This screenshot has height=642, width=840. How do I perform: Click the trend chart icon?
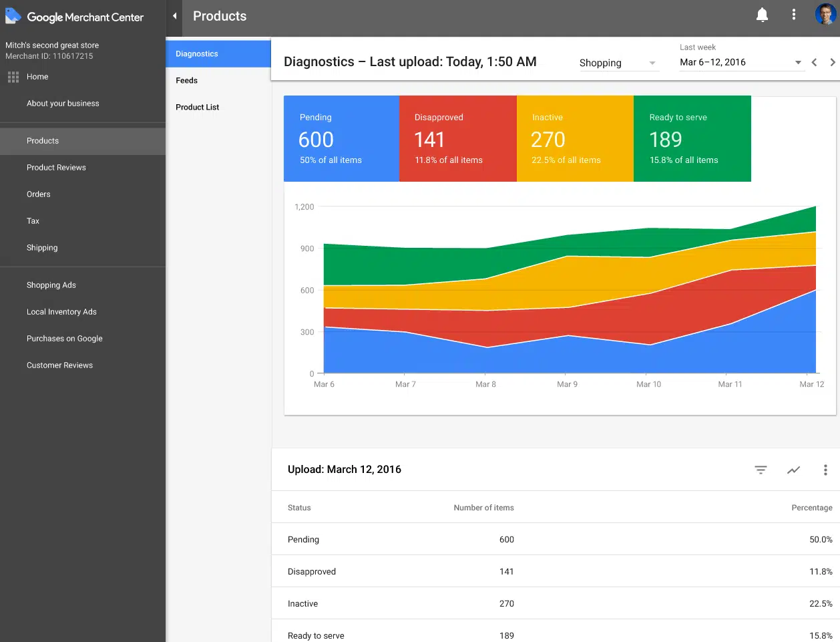793,470
